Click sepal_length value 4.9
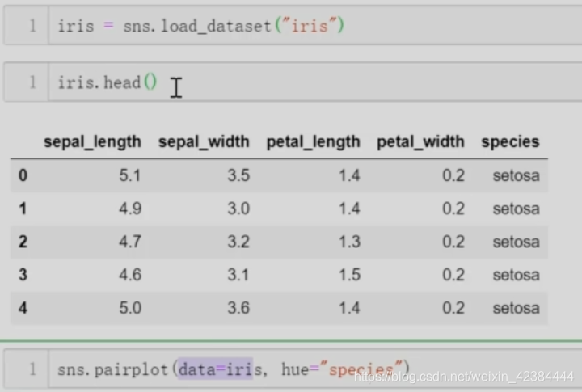 click(x=130, y=209)
